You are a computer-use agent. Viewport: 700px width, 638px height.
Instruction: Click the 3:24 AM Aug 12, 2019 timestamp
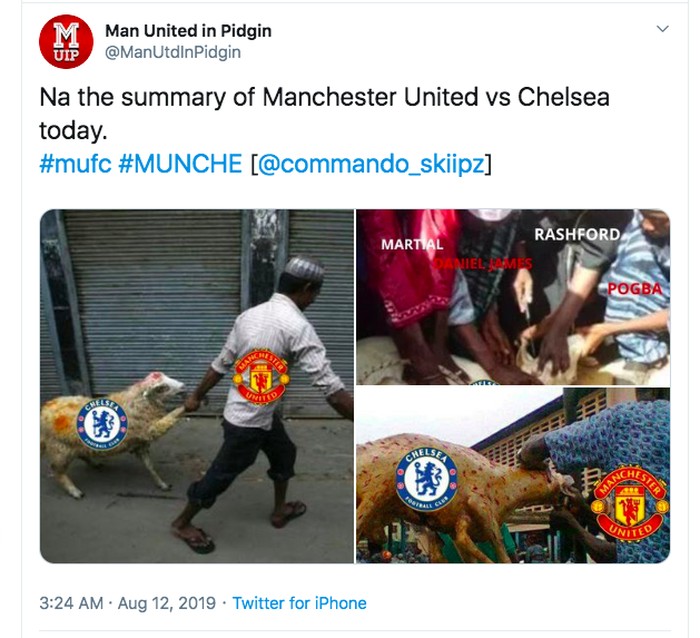128,603
